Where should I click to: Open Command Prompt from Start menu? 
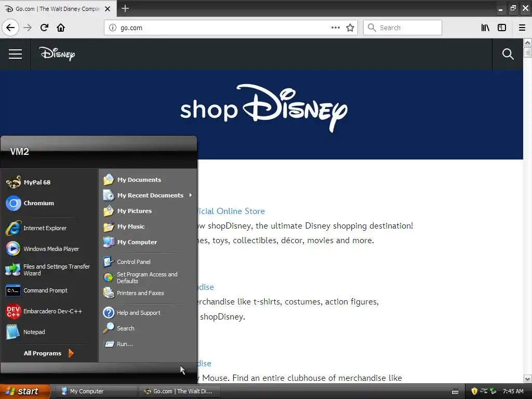click(x=50, y=290)
